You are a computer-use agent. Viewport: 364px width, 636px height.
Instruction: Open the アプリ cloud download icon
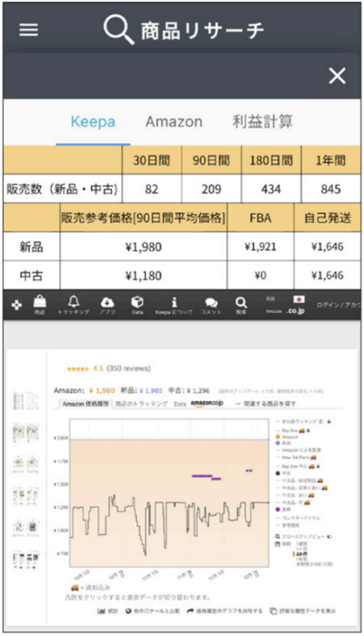(x=107, y=305)
